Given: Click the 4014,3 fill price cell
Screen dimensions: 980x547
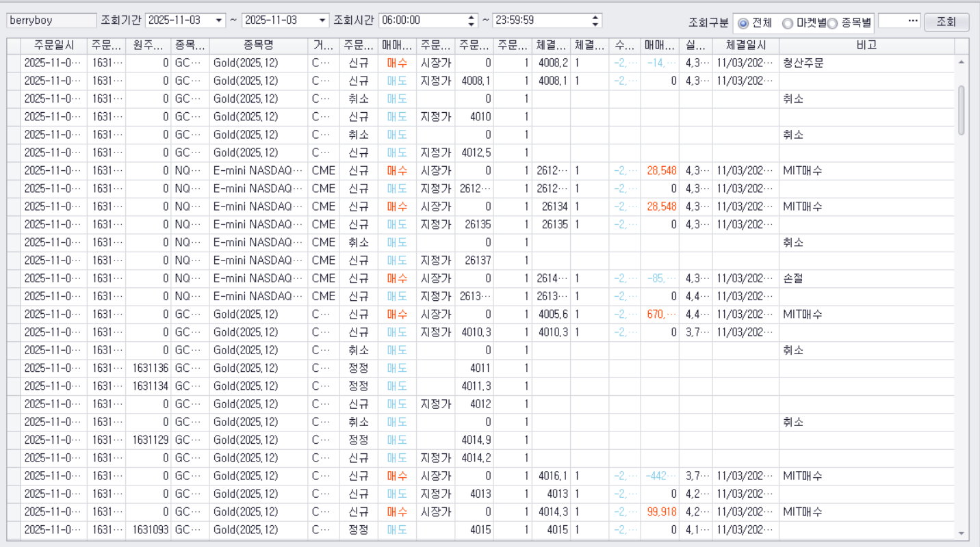Looking at the screenshot, I should pos(553,511).
